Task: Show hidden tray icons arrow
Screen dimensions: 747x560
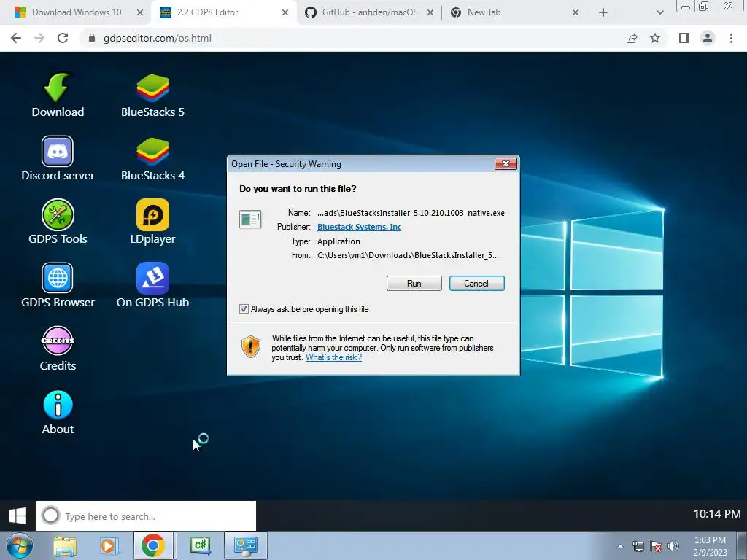Action: tap(620, 546)
